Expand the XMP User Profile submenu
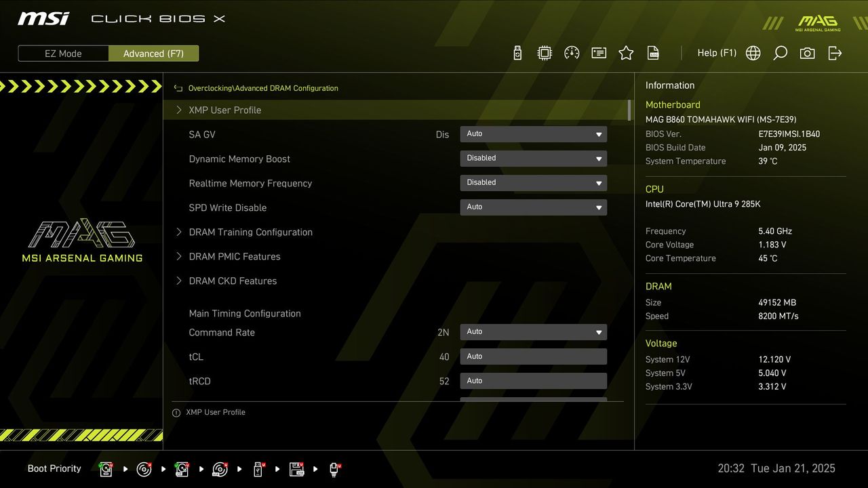Image resolution: width=868 pixels, height=488 pixels. (396, 110)
